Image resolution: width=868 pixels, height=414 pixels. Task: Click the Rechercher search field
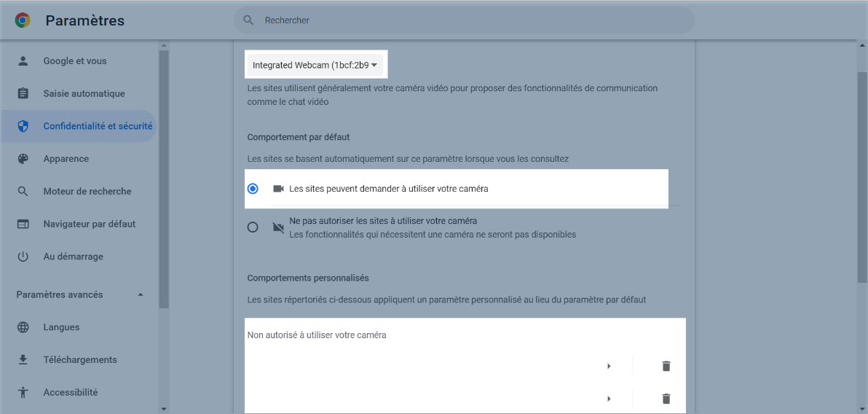pyautogui.click(x=466, y=20)
